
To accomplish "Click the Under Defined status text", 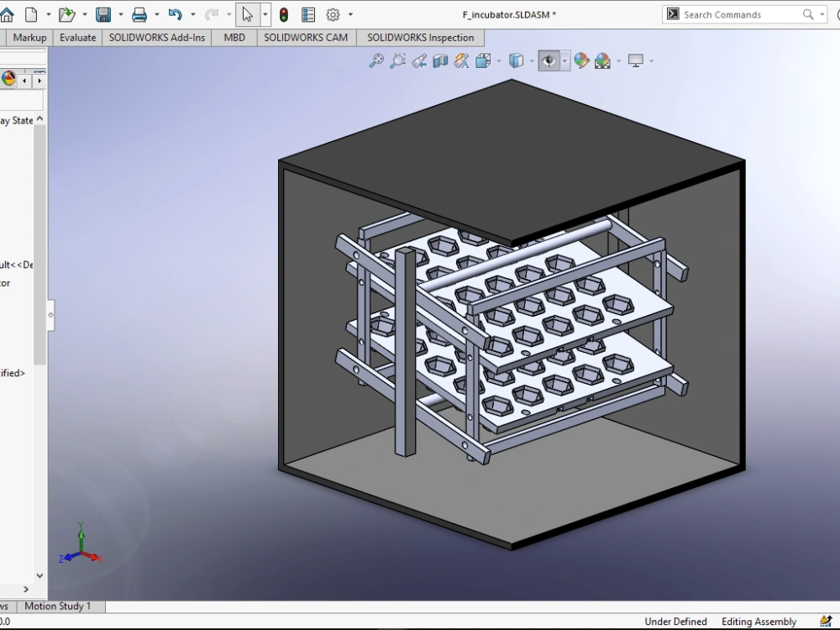I will pyautogui.click(x=675, y=622).
